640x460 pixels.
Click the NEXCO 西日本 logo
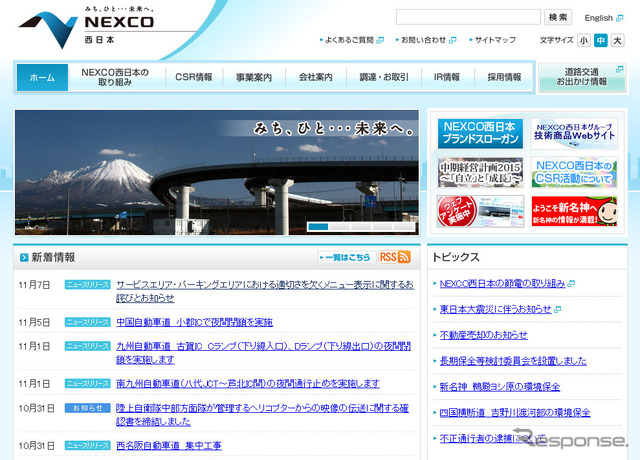[x=87, y=27]
